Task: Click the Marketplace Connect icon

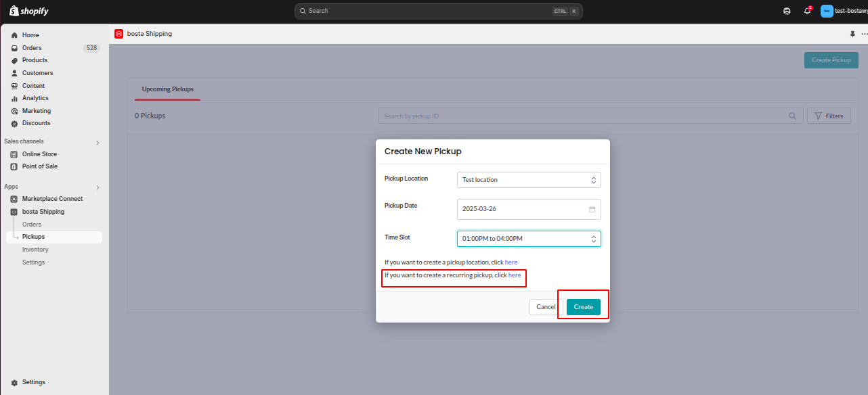Action: coord(14,199)
